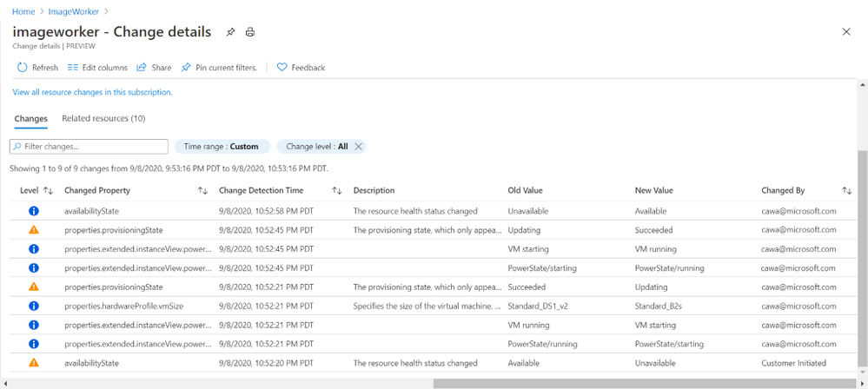Image resolution: width=868 pixels, height=389 pixels.
Task: Focus the Filter changes search box
Action: [89, 147]
